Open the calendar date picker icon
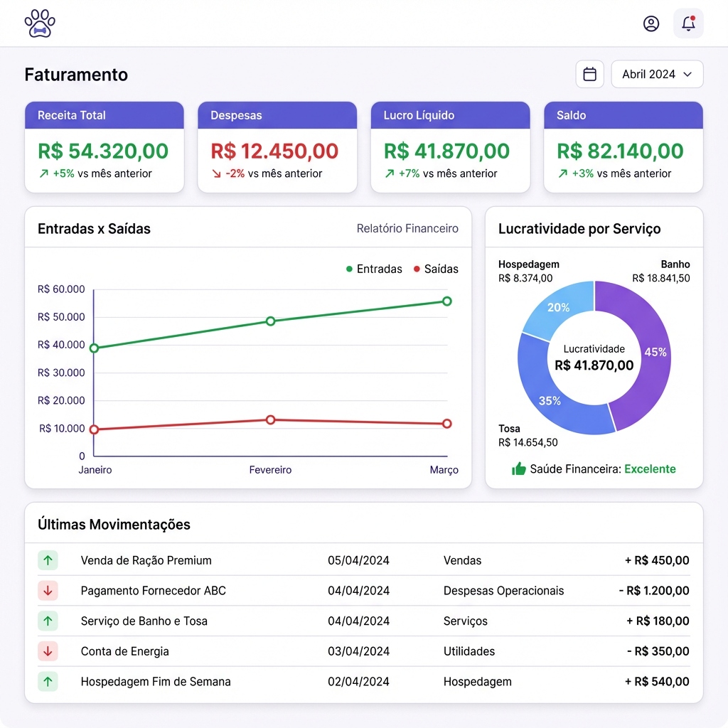This screenshot has width=728, height=728. point(589,74)
